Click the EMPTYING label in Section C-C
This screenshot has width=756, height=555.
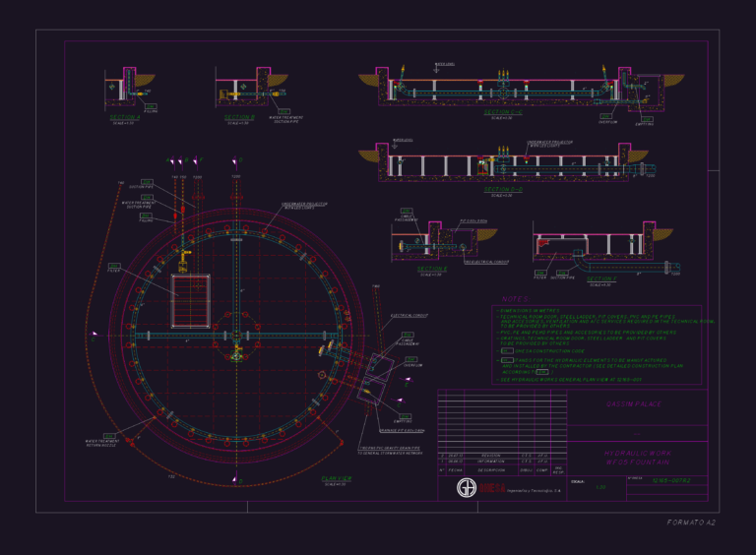tap(645, 124)
